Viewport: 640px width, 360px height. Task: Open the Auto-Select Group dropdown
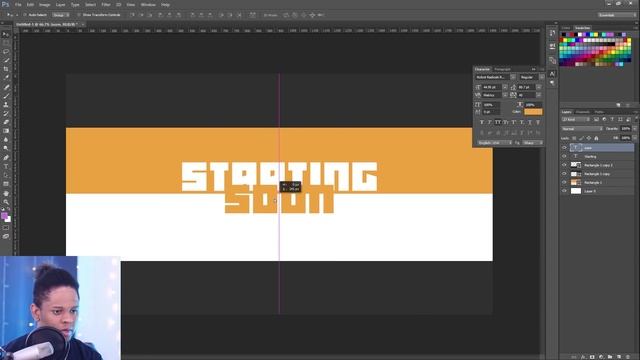[x=61, y=15]
